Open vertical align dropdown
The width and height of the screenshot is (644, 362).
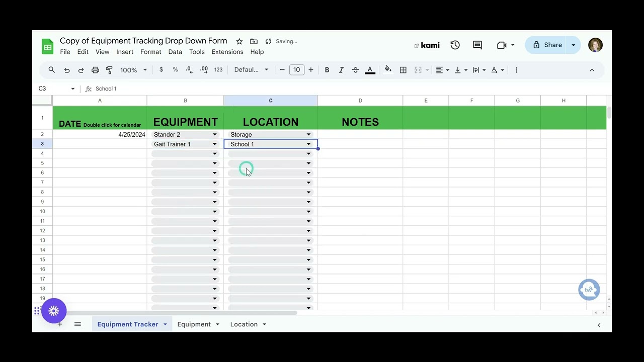(461, 70)
